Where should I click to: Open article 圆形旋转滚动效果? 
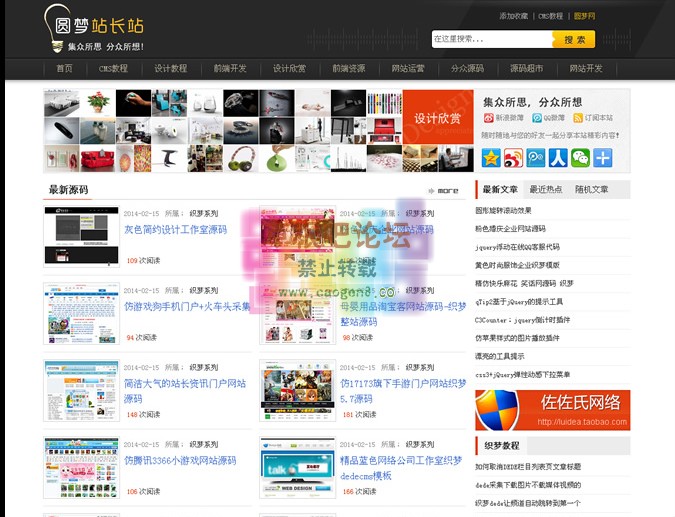[x=503, y=211]
